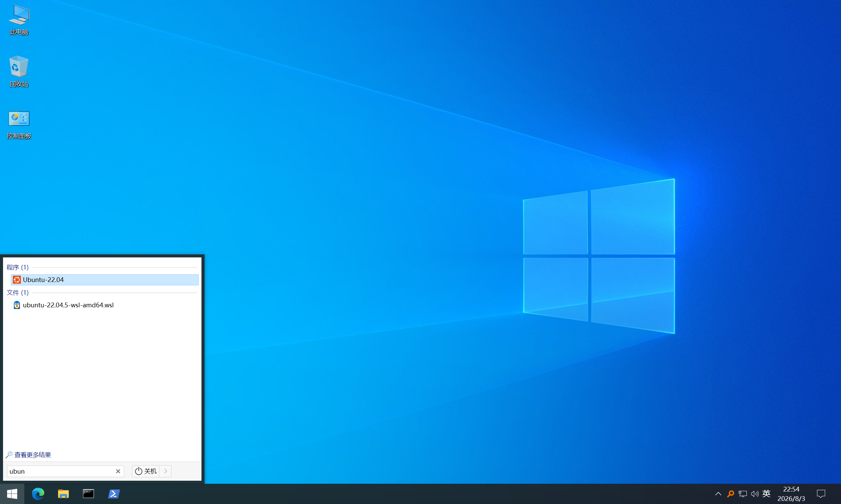
Task: Click the orange search tray icon
Action: pos(731,494)
